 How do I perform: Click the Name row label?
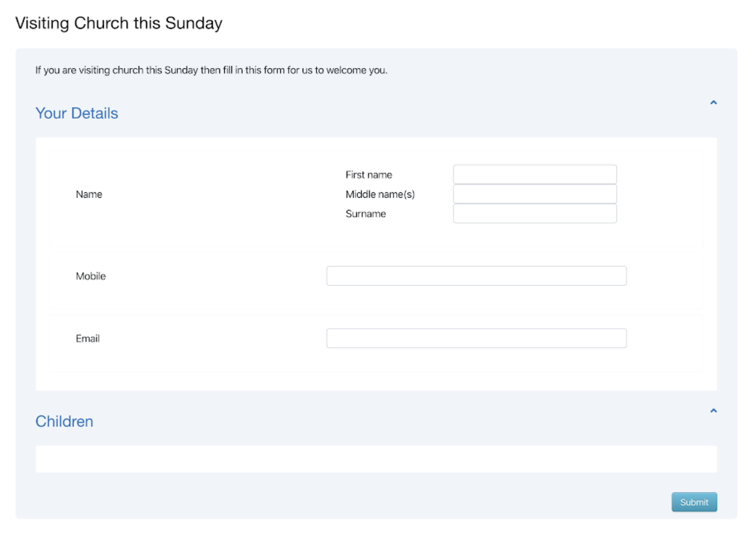(x=89, y=194)
